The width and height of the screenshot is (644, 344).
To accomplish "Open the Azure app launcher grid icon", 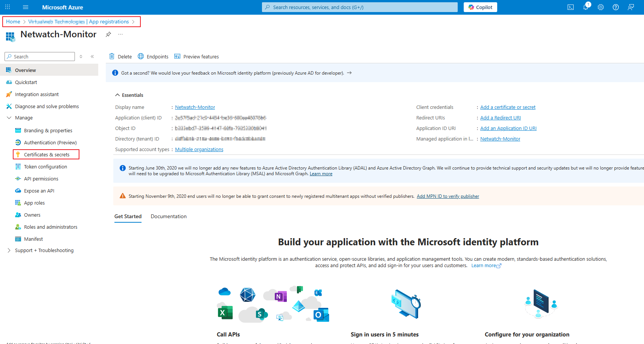I will [x=8, y=7].
